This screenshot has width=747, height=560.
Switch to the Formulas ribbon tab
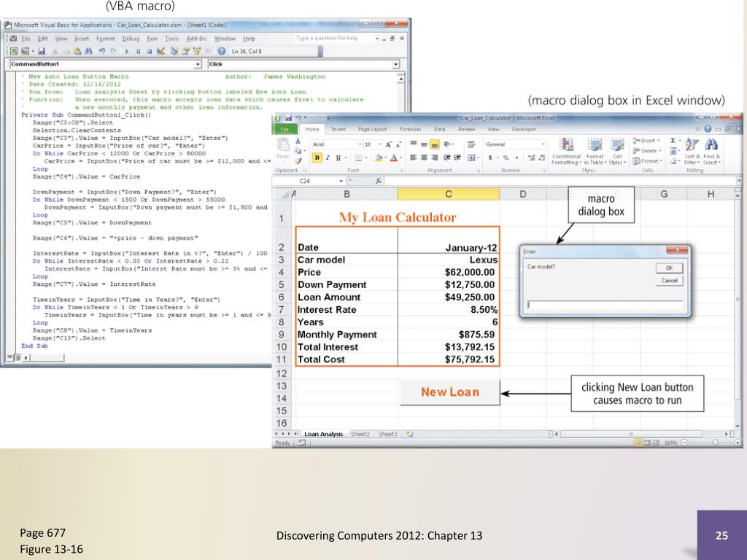tap(410, 129)
